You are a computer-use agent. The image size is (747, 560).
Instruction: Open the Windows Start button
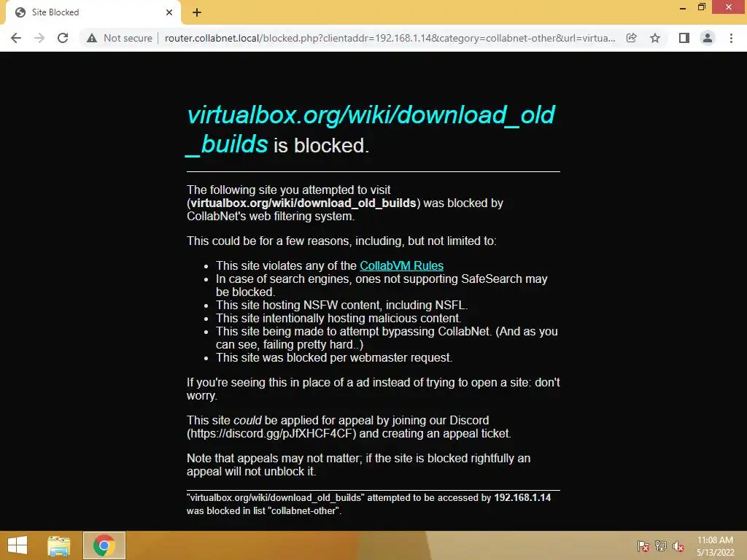tap(18, 545)
